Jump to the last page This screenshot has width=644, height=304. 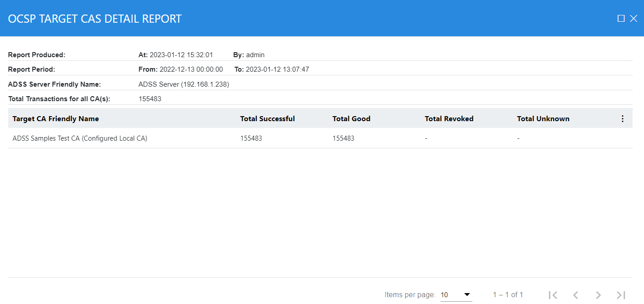[621, 295]
